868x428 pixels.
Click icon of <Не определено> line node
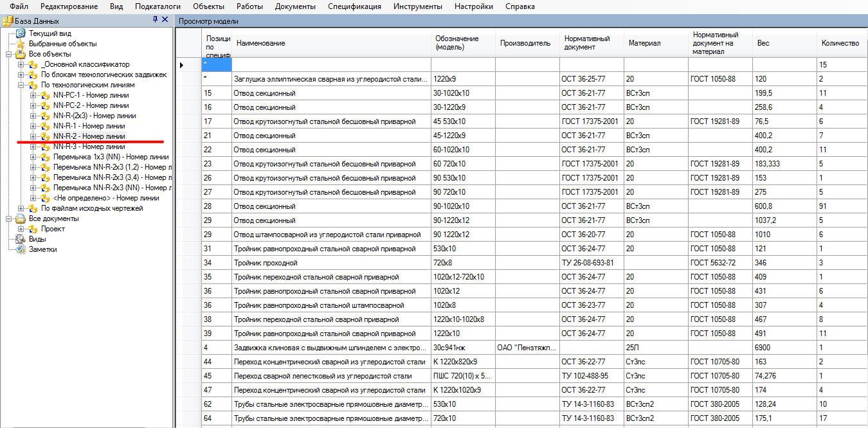pos(44,198)
